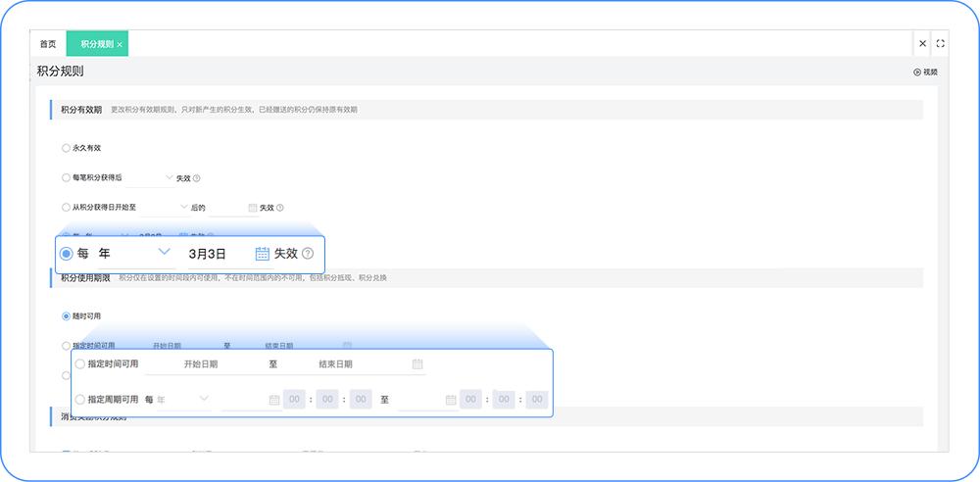Select the 每 年 expiry radio button
Viewport: 980px width, 482px height.
[67, 254]
